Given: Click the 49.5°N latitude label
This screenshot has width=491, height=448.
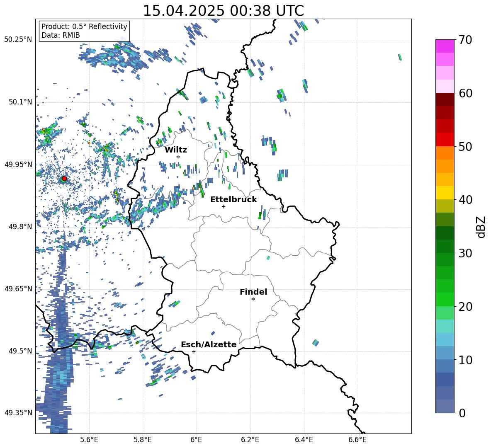Looking at the screenshot, I should pos(20,351).
